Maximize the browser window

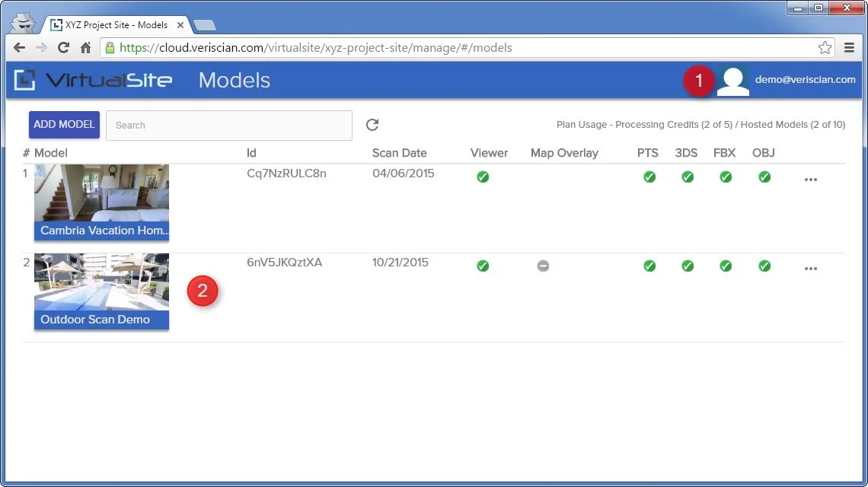point(819,8)
